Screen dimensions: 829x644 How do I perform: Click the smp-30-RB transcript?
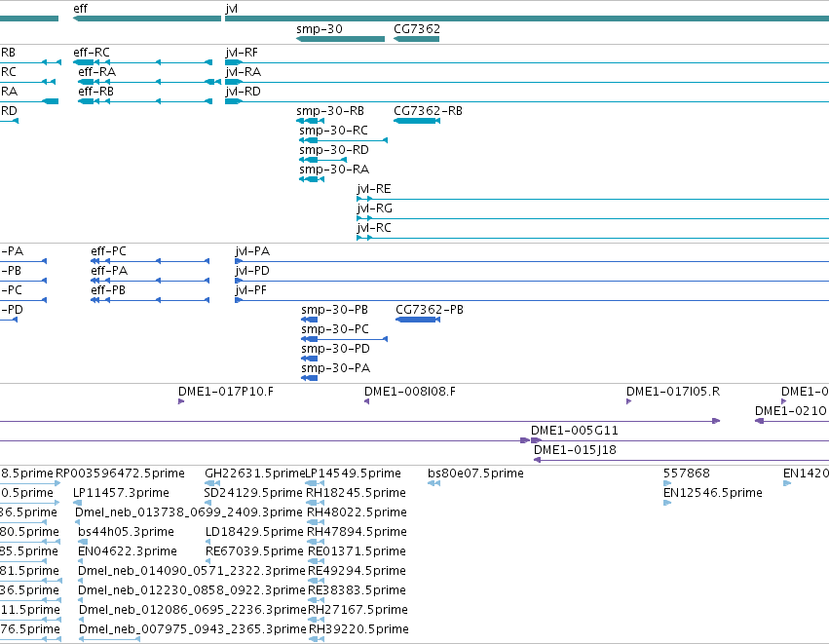click(x=311, y=121)
